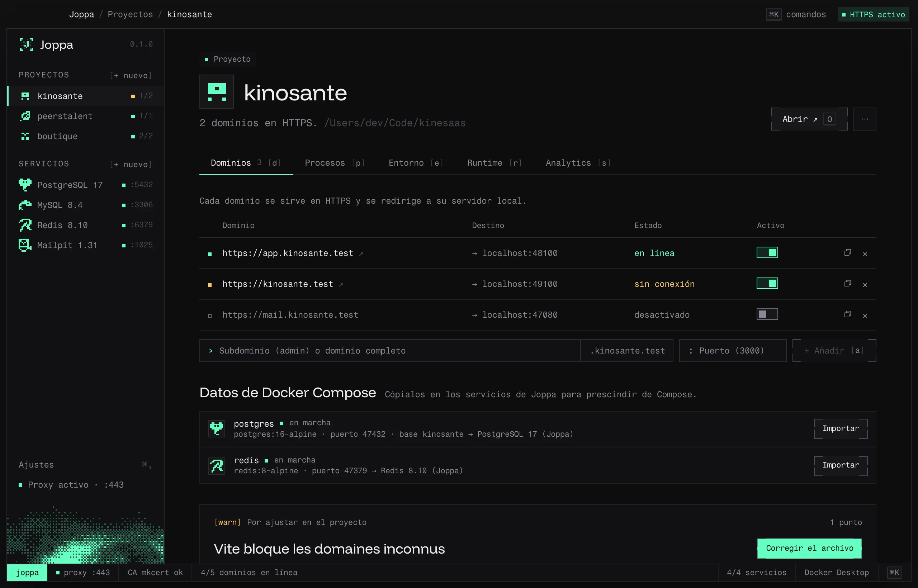Screen dimensions: 918x588
Task: Enable the mail.kinosante.test toggle
Action: point(767,314)
